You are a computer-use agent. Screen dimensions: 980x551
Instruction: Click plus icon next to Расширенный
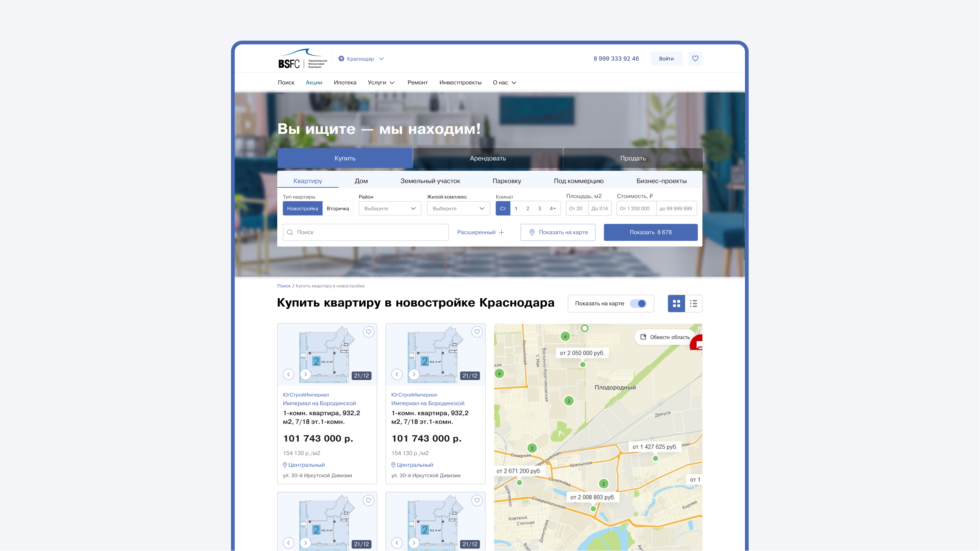(x=501, y=233)
